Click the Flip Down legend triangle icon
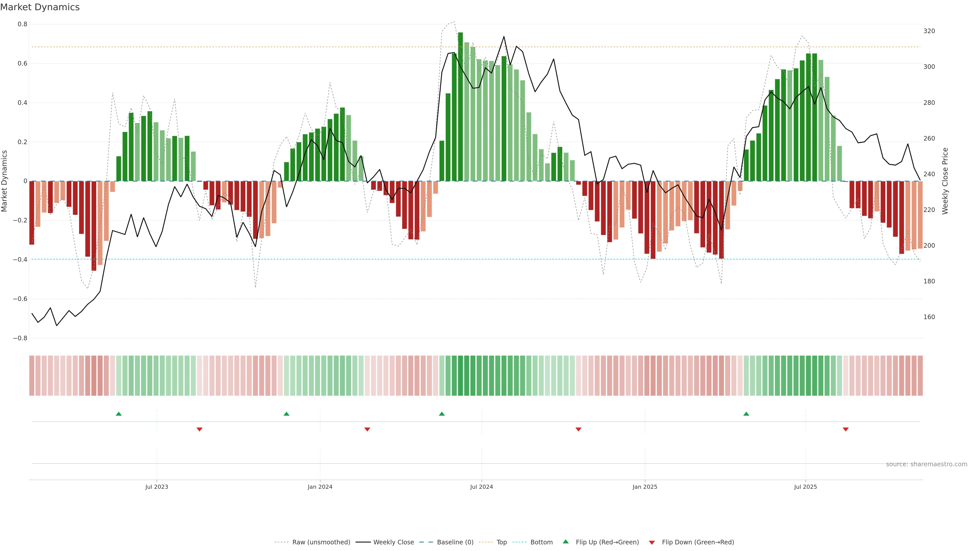This screenshot has height=551, width=980. tap(652, 543)
